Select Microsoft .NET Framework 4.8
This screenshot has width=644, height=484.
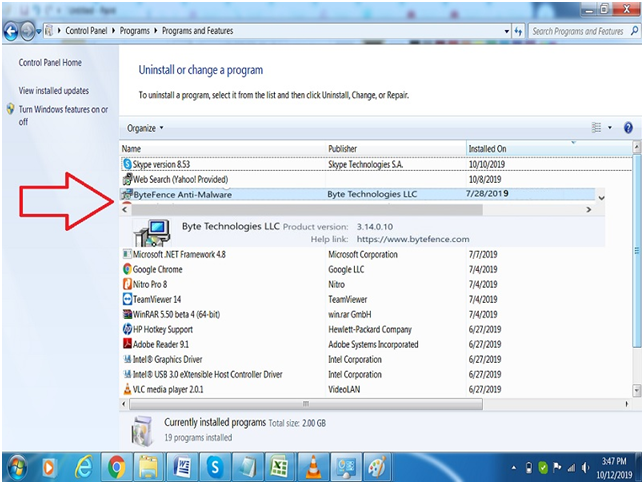(179, 255)
